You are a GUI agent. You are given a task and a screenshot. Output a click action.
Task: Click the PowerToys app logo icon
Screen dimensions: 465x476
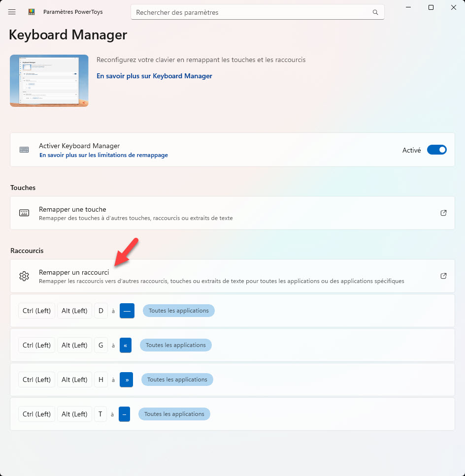tap(32, 12)
